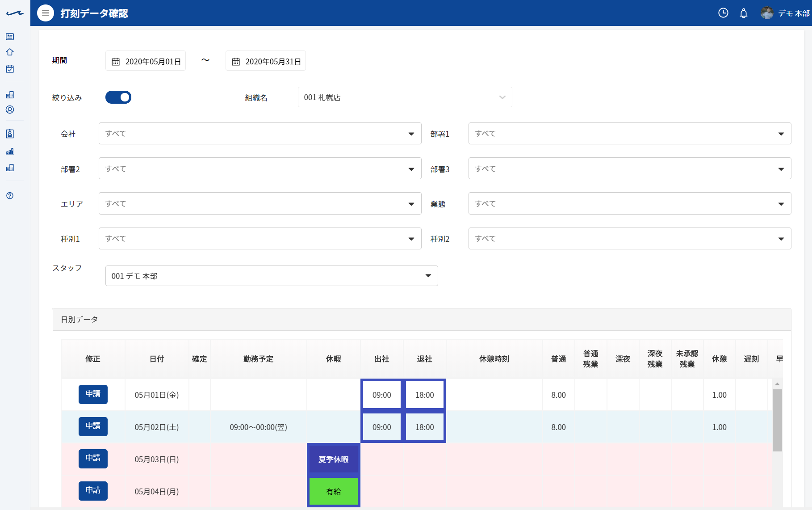Image resolution: width=812 pixels, height=510 pixels.
Task: Open the first buildings sidebar icon
Action: 10,95
